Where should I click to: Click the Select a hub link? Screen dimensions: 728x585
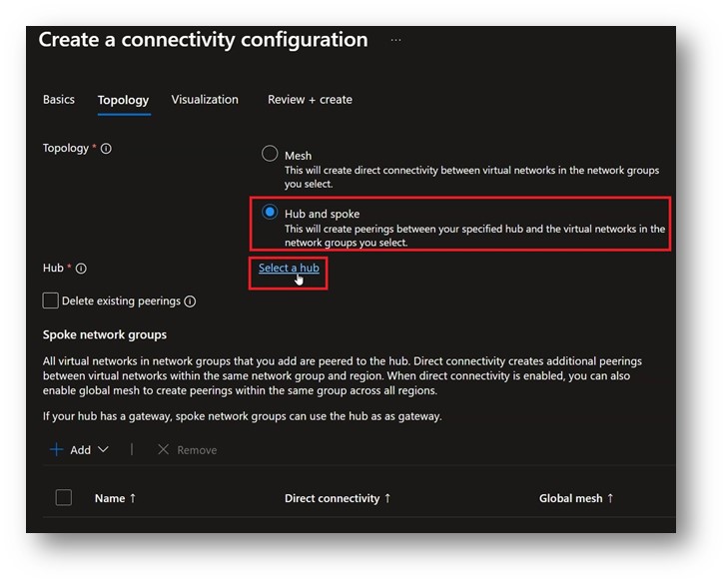pyautogui.click(x=289, y=268)
